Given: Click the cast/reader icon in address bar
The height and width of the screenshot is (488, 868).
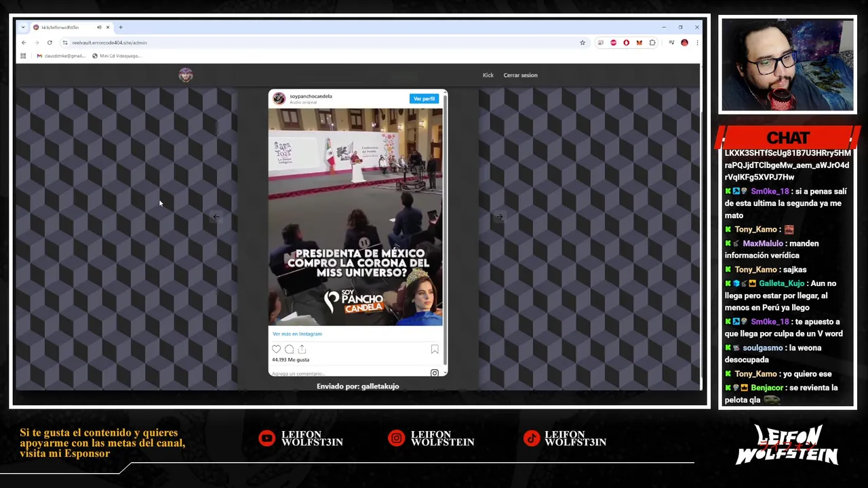Looking at the screenshot, I should point(600,43).
